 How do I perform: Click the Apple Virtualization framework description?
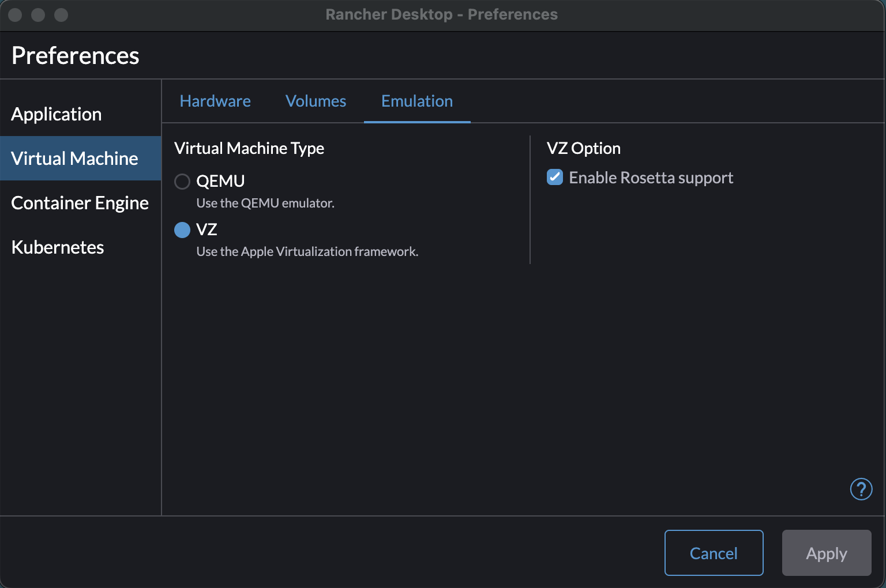[x=307, y=251]
